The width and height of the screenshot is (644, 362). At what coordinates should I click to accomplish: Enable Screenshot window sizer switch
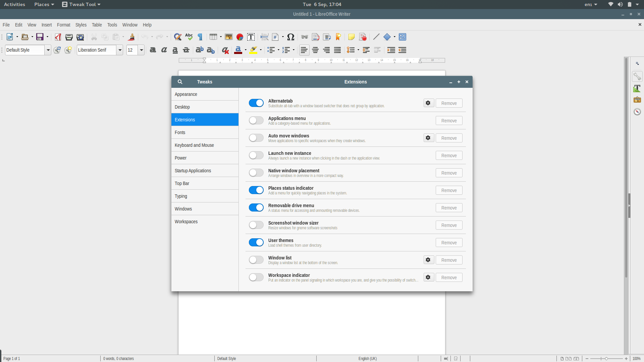pos(256,225)
